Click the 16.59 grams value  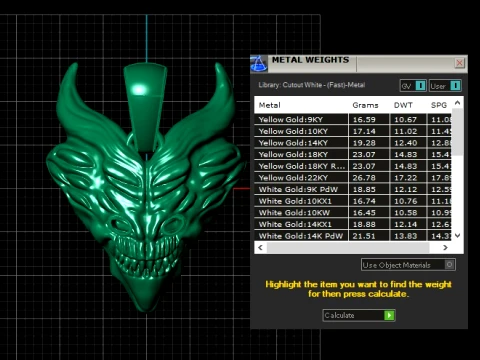364,120
